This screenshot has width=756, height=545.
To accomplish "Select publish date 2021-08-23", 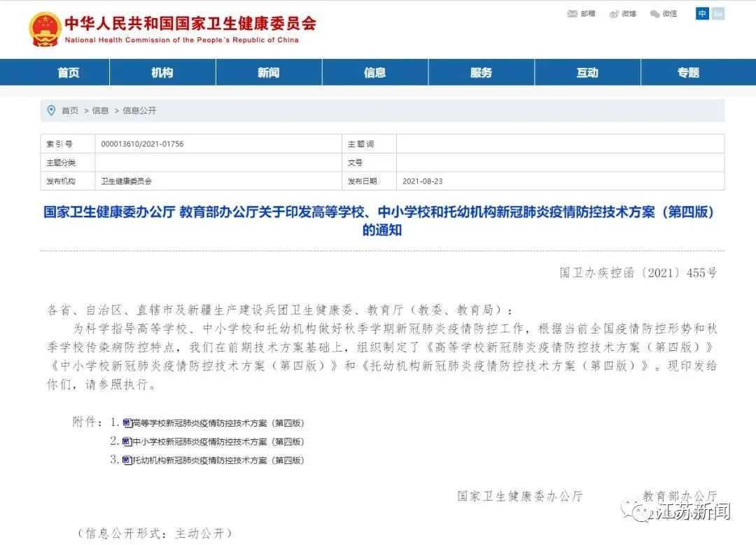I will pyautogui.click(x=422, y=181).
